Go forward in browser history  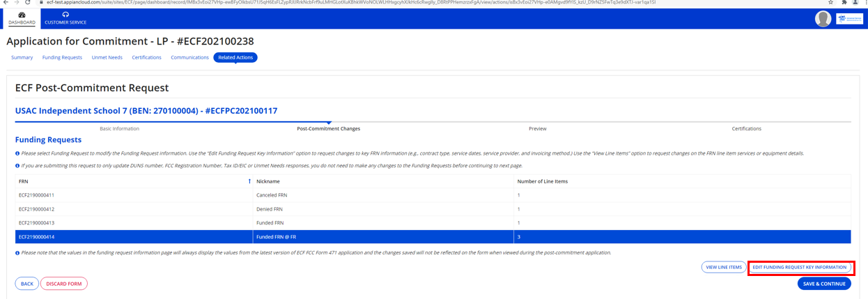pyautogui.click(x=16, y=3)
